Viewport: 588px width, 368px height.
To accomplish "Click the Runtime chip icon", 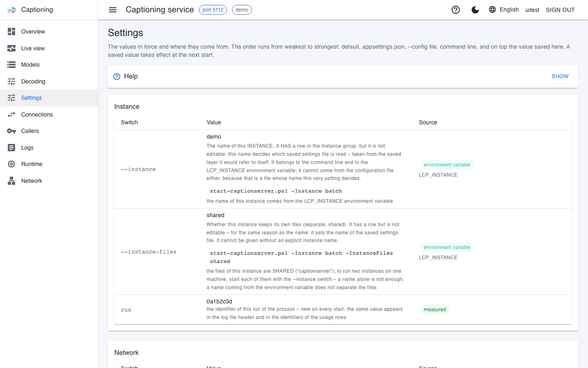I will pyautogui.click(x=11, y=164).
